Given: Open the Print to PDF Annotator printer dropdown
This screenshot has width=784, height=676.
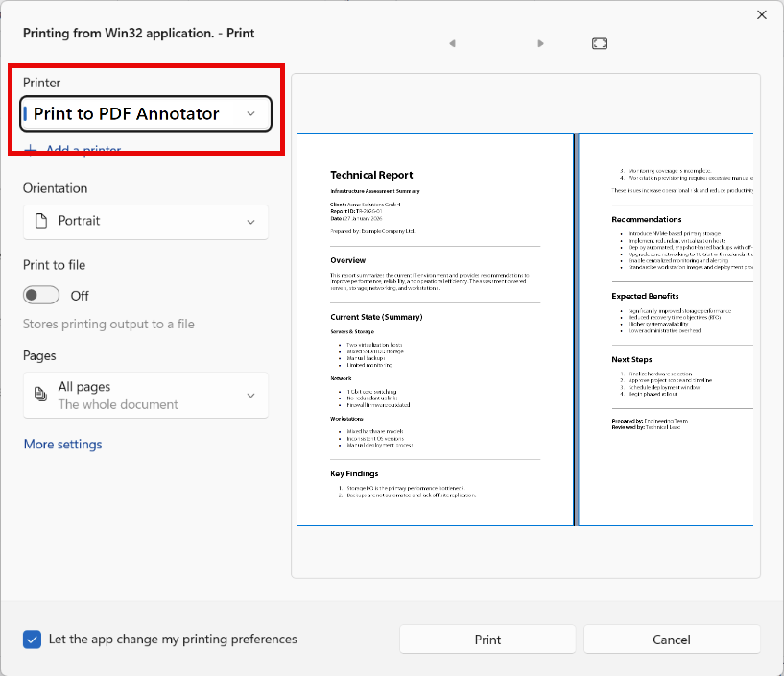Looking at the screenshot, I should click(x=250, y=112).
